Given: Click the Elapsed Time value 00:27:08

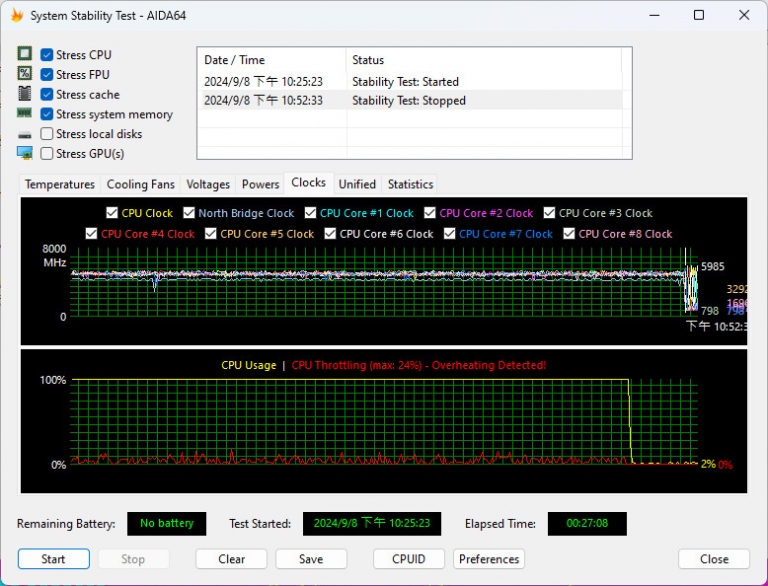Looking at the screenshot, I should [x=587, y=523].
